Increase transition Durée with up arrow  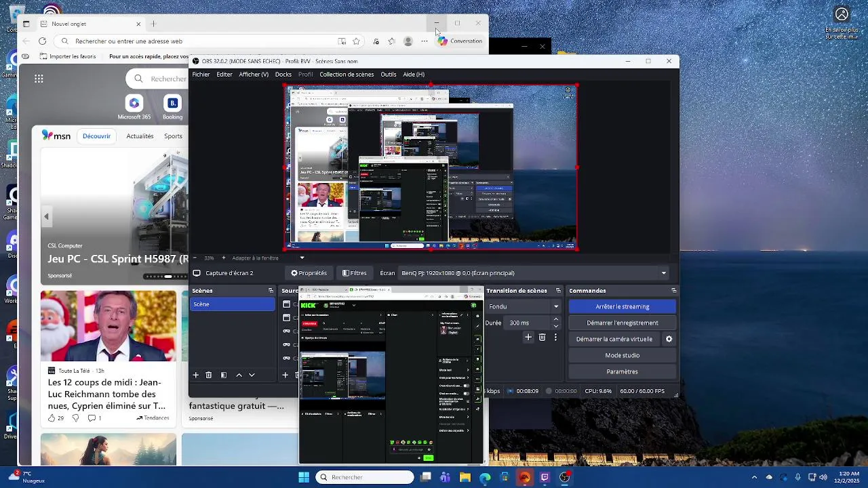[x=556, y=319]
